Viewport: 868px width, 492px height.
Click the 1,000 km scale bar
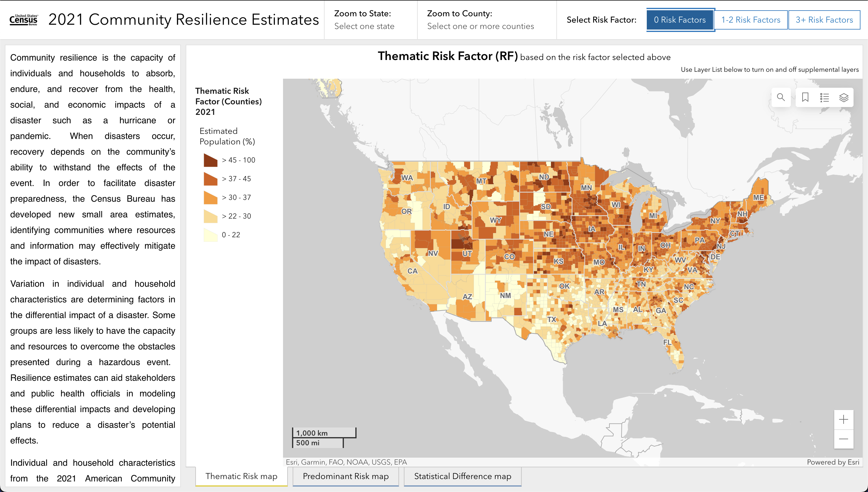click(x=324, y=433)
